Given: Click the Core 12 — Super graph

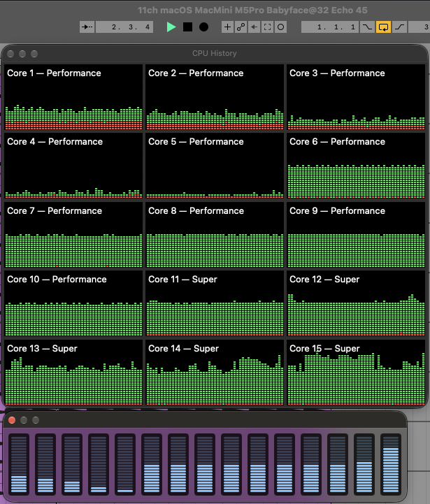Looking at the screenshot, I should coord(356,303).
